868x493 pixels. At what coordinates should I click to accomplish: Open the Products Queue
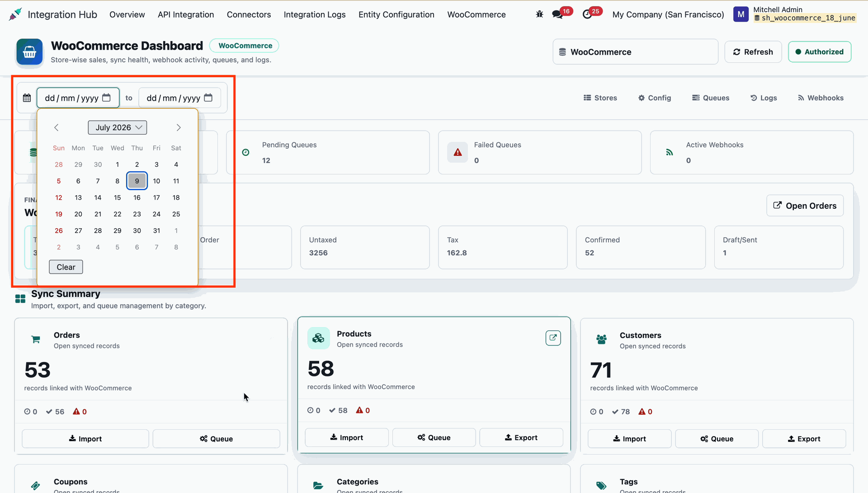click(434, 437)
